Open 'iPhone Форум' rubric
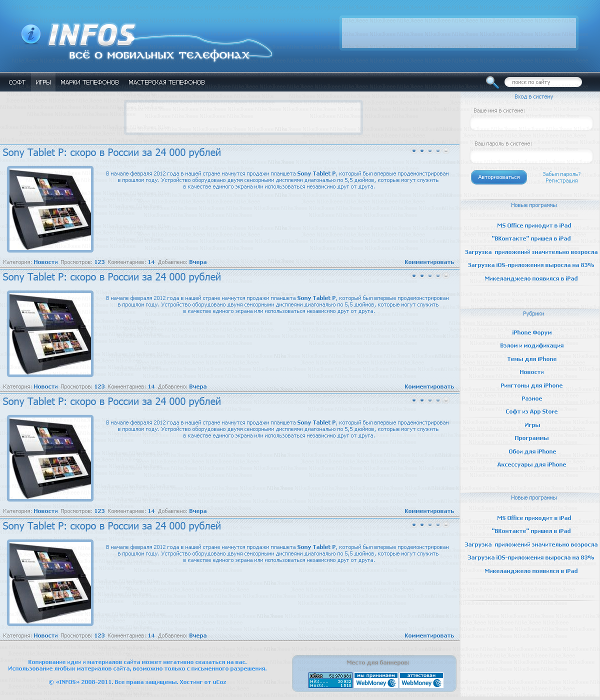600x700 pixels. pyautogui.click(x=531, y=332)
